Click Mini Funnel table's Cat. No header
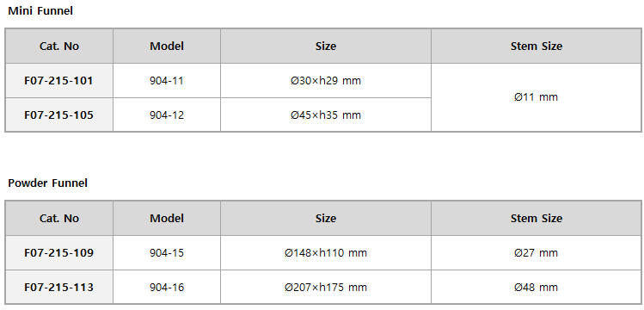 click(x=59, y=46)
